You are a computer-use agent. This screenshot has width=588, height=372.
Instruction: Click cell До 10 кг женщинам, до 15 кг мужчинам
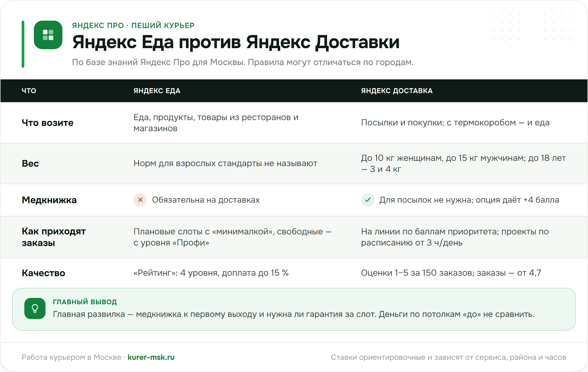pyautogui.click(x=463, y=164)
